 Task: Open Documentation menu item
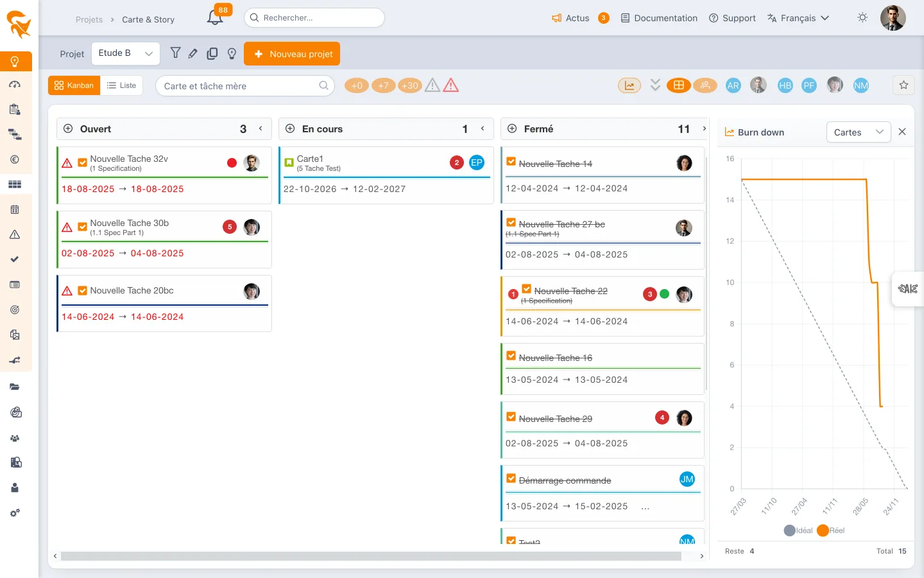click(659, 18)
